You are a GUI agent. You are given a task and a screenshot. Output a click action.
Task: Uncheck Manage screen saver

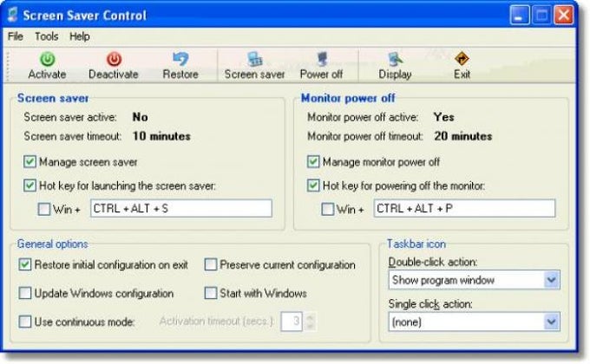point(29,162)
